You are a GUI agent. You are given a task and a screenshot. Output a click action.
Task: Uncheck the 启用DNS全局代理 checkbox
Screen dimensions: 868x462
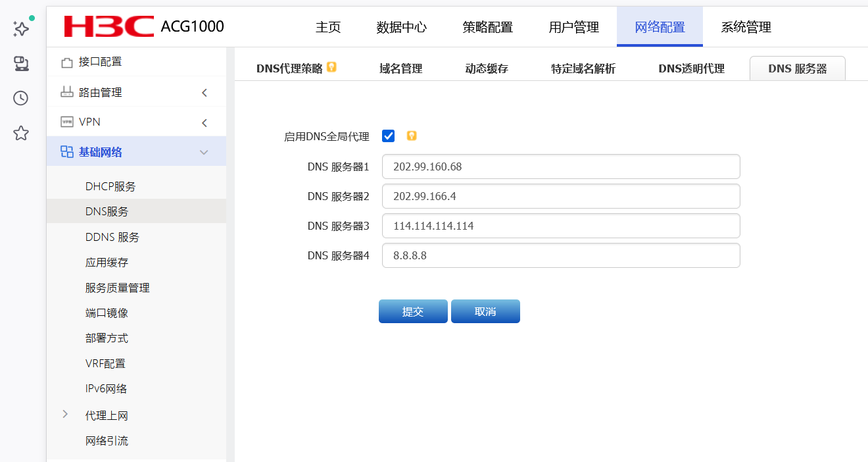coord(388,136)
